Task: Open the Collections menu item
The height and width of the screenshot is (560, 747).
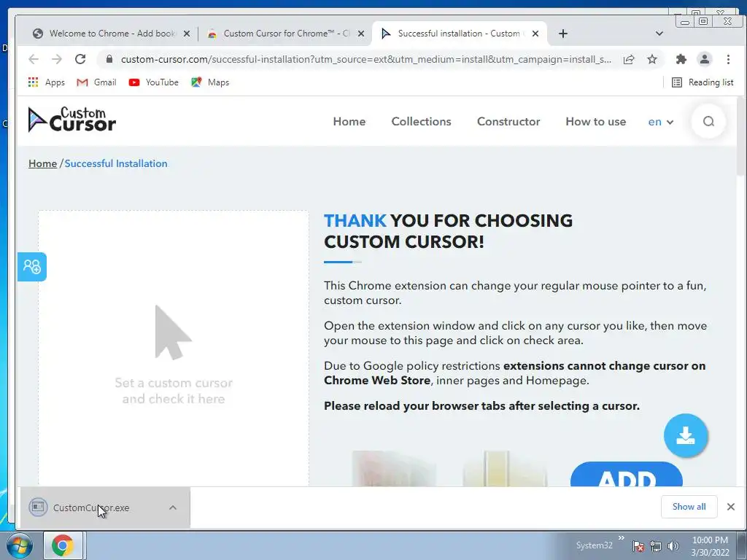Action: tap(421, 122)
